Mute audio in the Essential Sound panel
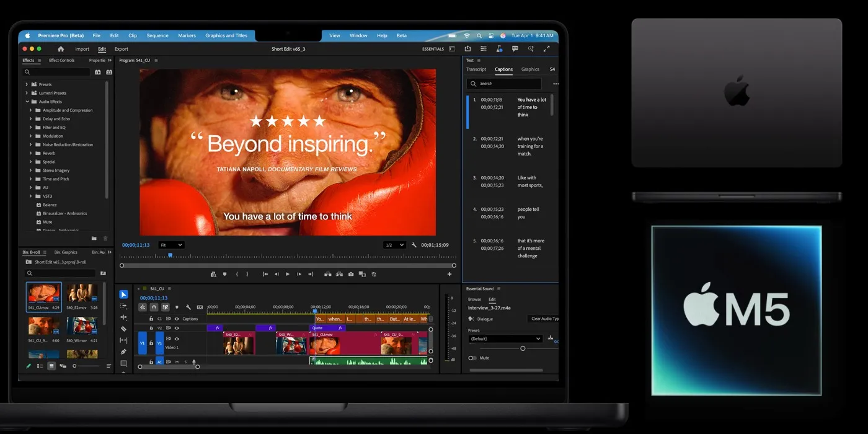Image resolution: width=868 pixels, height=434 pixels. [472, 358]
